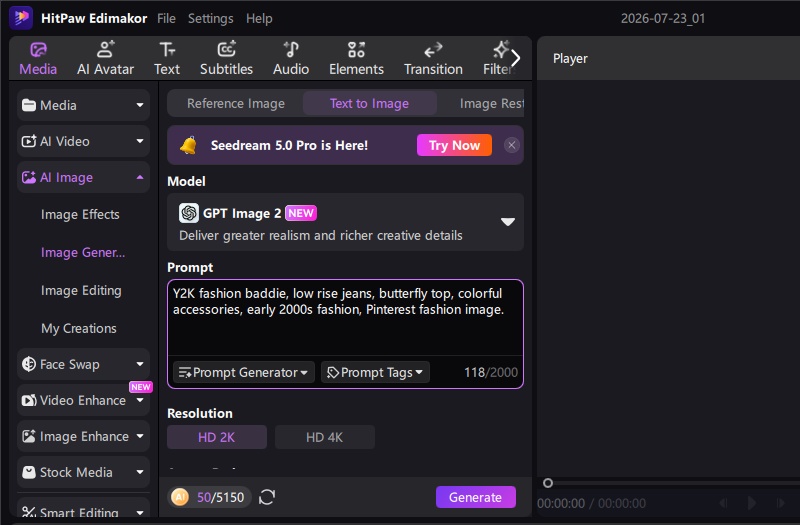This screenshot has width=800, height=525.
Task: Open the Filter tool
Action: coord(496,59)
